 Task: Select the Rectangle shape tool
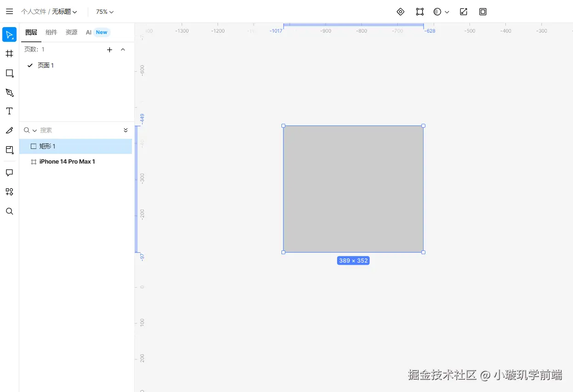coord(10,73)
